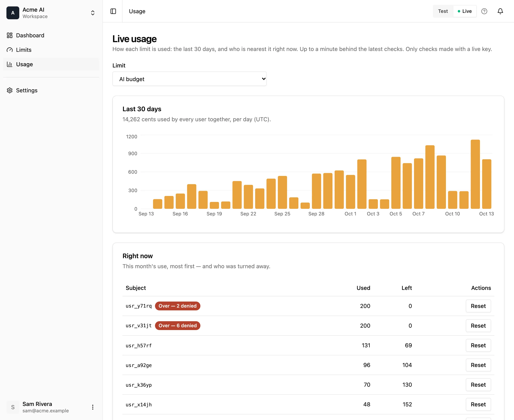Viewport: 514px width, 420px height.
Task: Click the Usage bar chart icon
Action: pos(10,64)
